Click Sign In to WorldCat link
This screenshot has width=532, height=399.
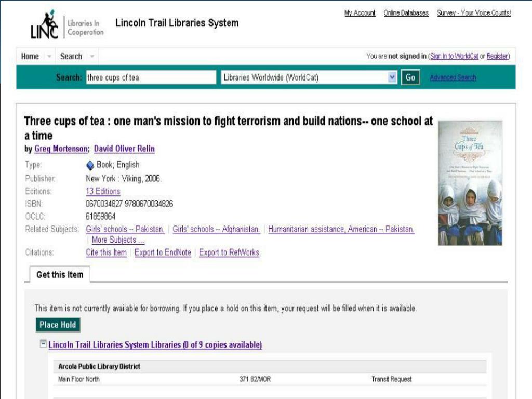click(454, 56)
